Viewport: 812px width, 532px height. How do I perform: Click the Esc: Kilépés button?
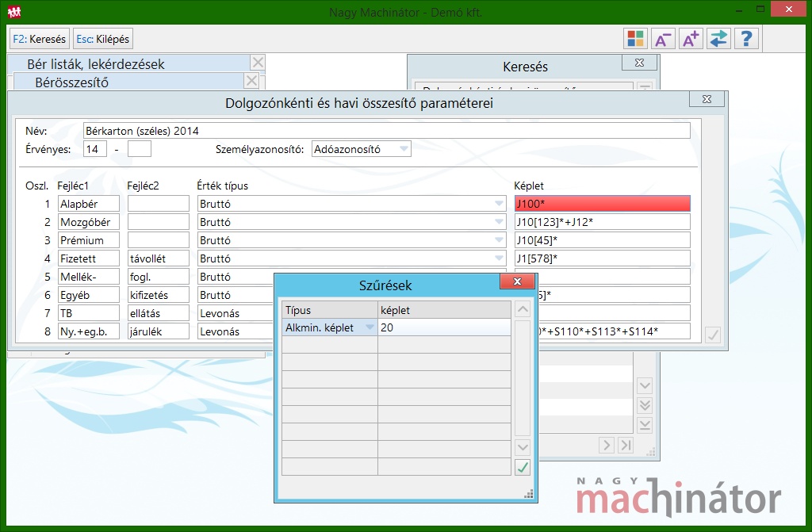pyautogui.click(x=102, y=39)
